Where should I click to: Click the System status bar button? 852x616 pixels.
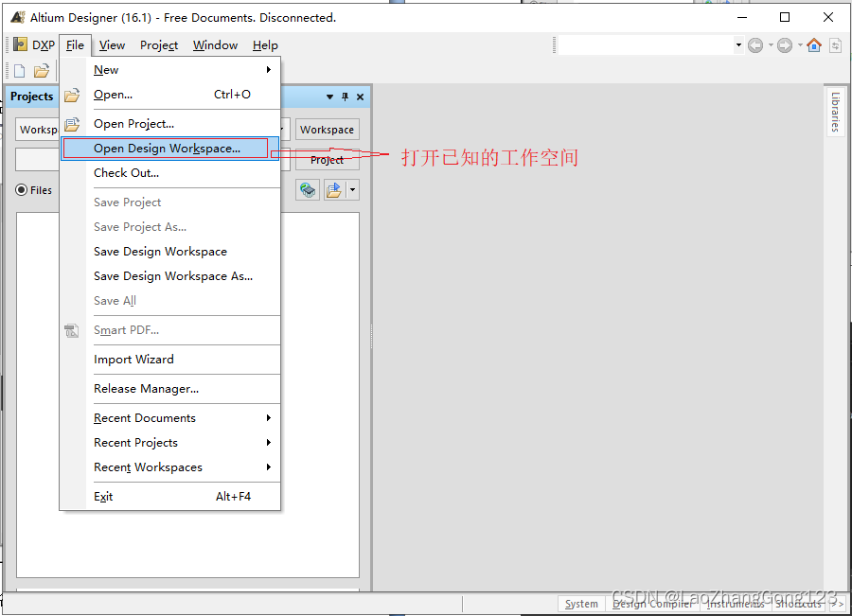click(x=581, y=604)
